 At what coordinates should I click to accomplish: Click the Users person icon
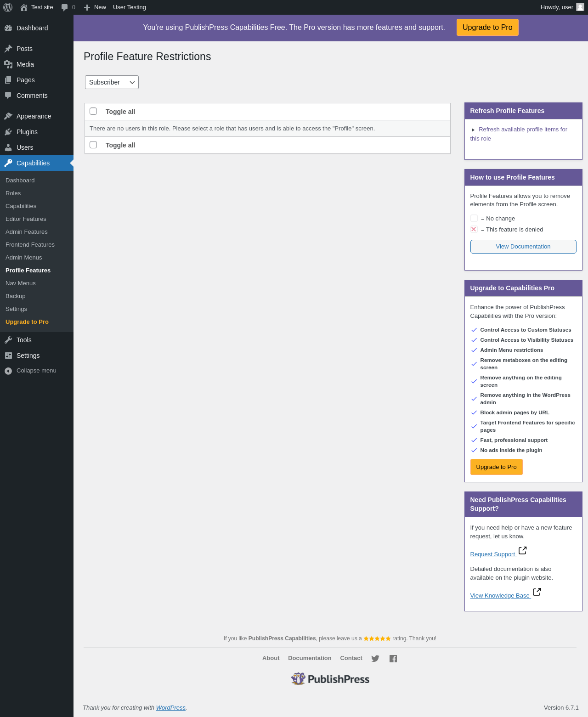coord(8,147)
